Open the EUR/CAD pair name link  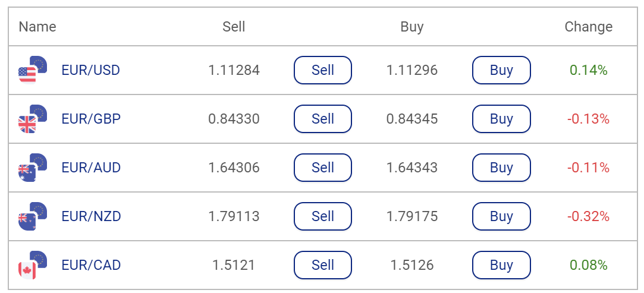(x=91, y=265)
